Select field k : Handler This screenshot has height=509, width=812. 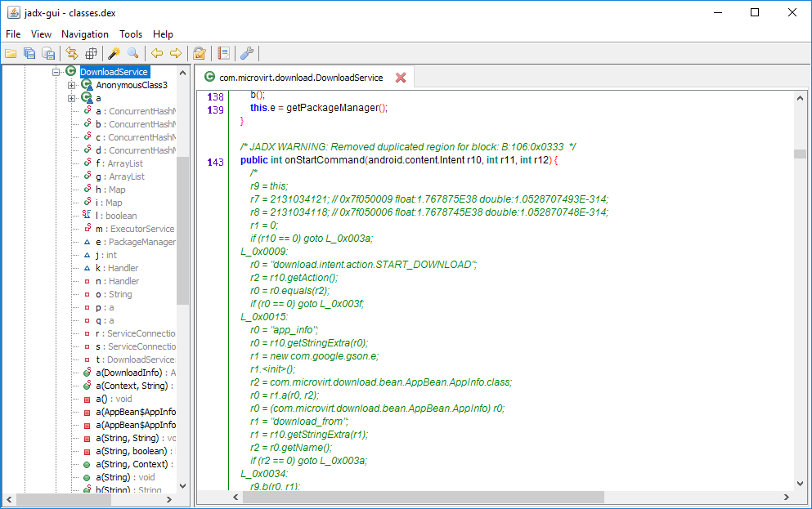(x=117, y=268)
